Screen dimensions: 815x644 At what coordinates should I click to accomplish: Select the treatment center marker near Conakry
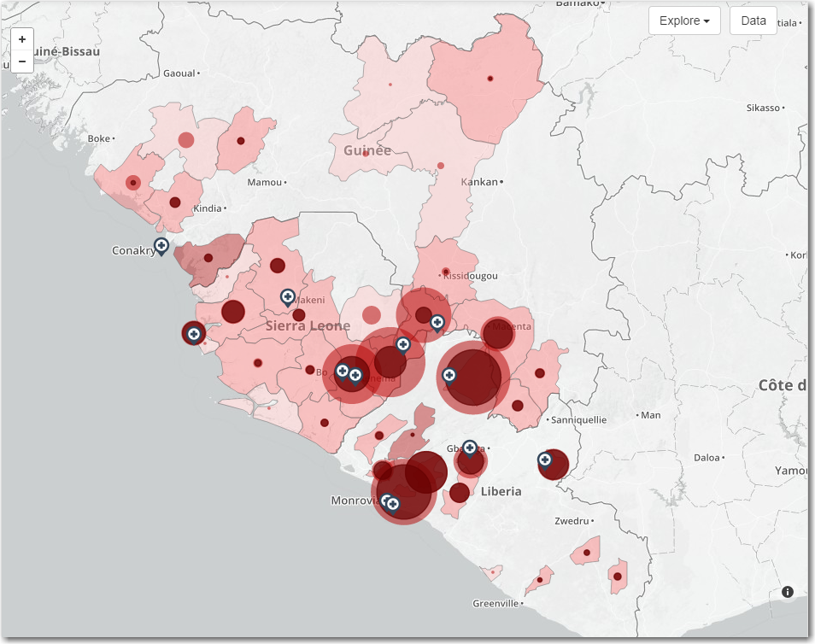[x=161, y=246]
